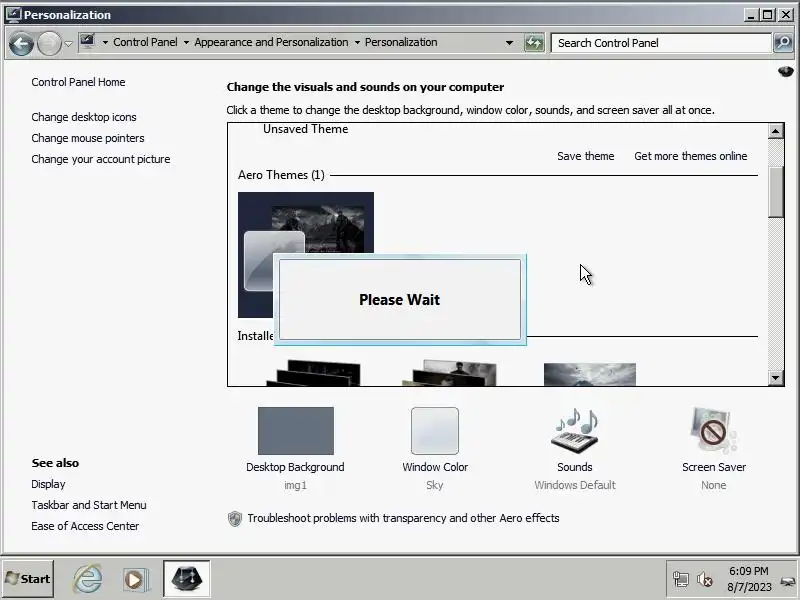Select Control Panel breadcrumb in address bar
This screenshot has height=600, width=800.
tap(145, 42)
